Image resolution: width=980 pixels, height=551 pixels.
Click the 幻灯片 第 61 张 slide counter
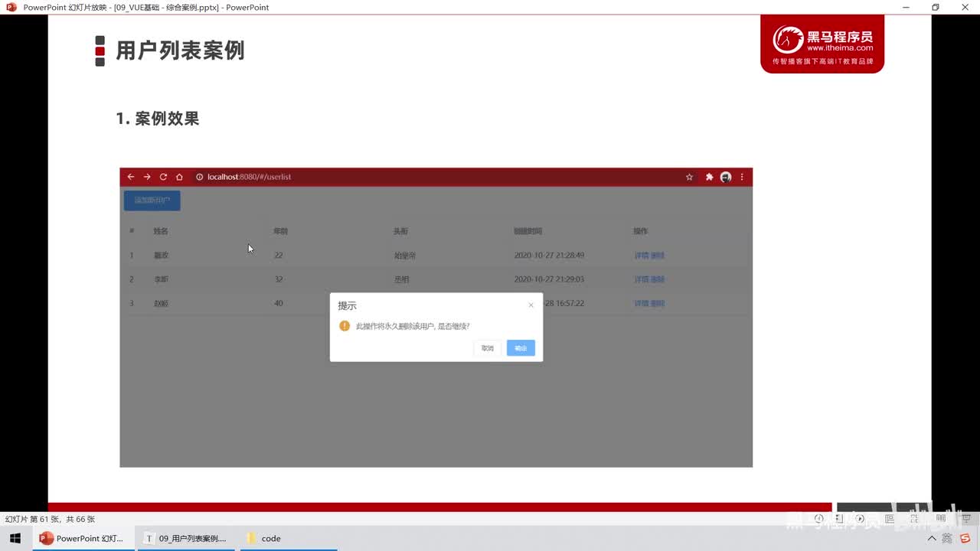[51, 519]
